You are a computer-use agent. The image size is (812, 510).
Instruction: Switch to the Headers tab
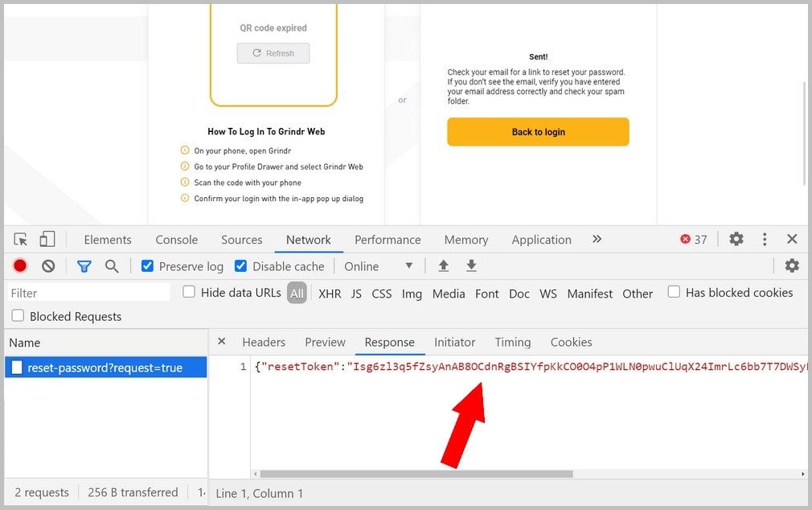click(264, 342)
